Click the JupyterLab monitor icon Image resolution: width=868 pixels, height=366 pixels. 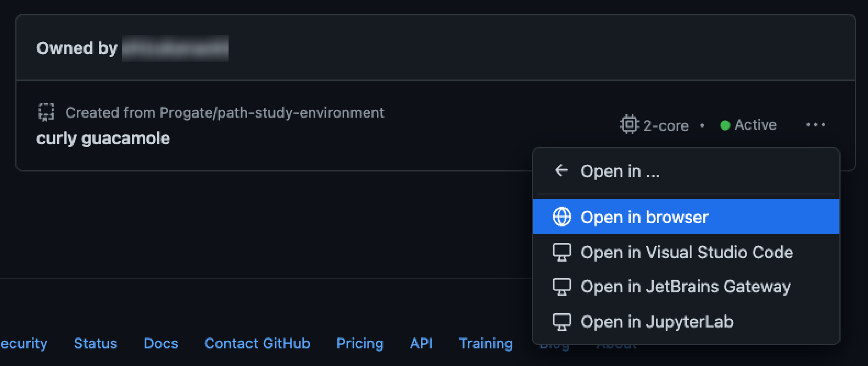pos(562,321)
